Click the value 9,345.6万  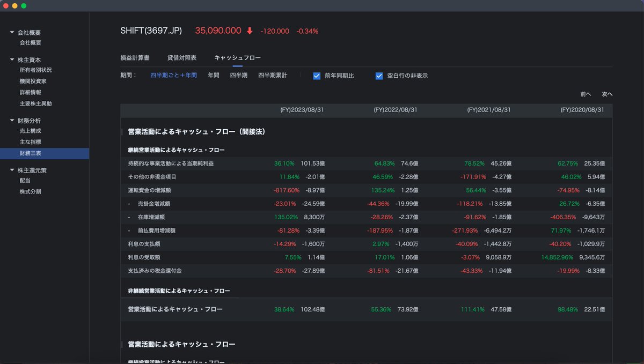592,257
